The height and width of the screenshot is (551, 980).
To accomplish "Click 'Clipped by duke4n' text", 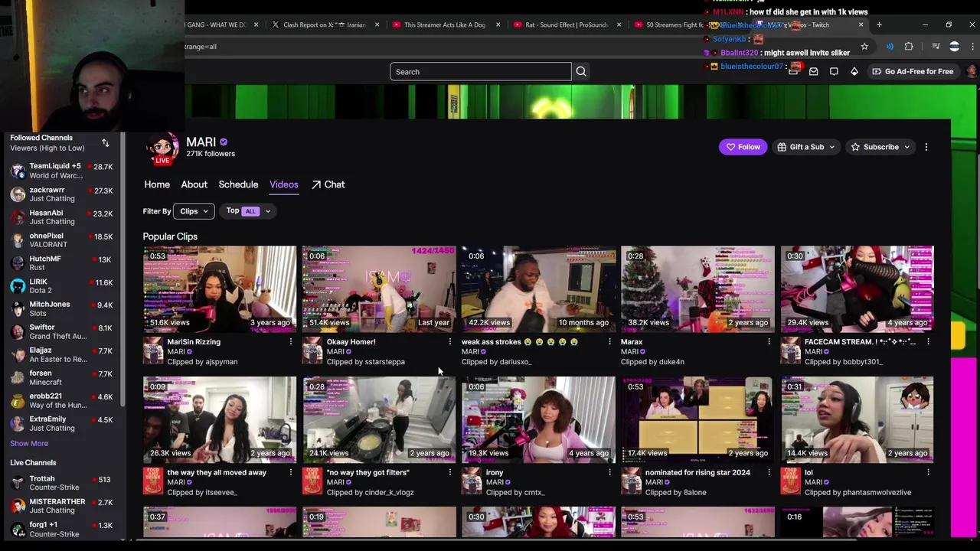I will 652,362.
